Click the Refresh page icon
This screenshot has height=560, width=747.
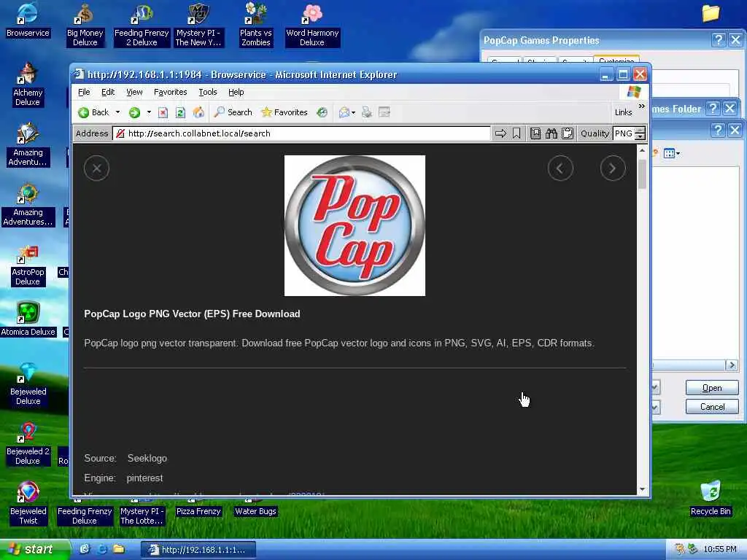tap(180, 112)
